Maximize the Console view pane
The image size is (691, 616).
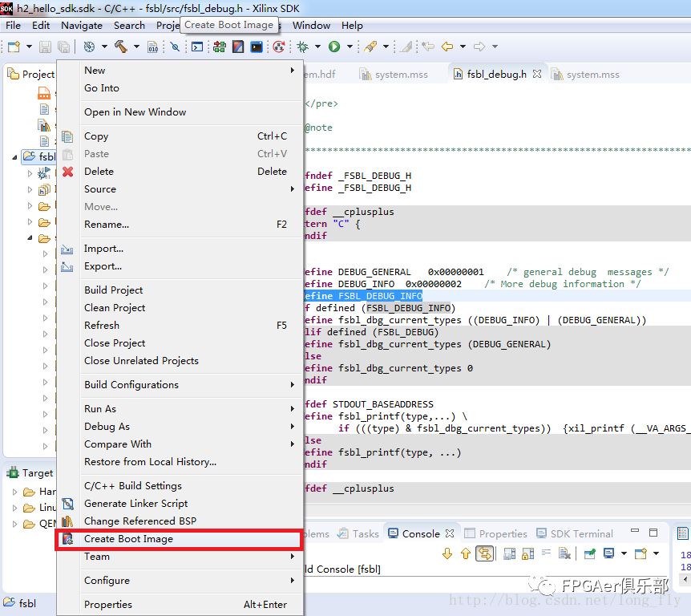(653, 533)
